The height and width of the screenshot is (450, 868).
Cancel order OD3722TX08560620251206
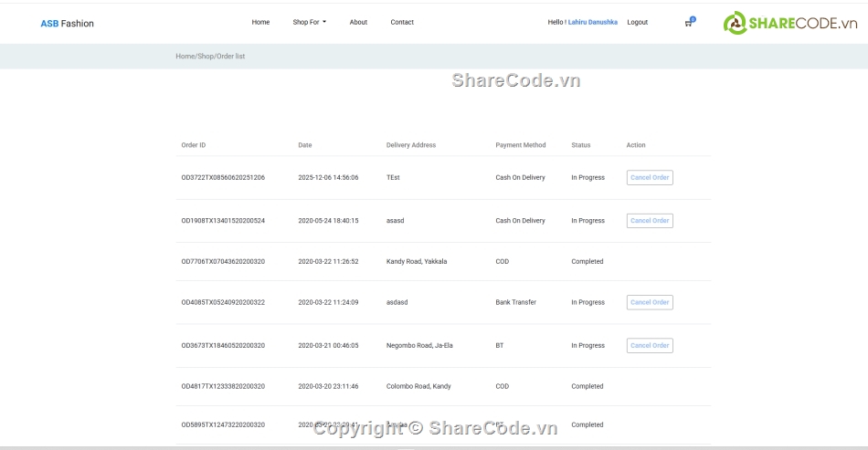click(650, 177)
